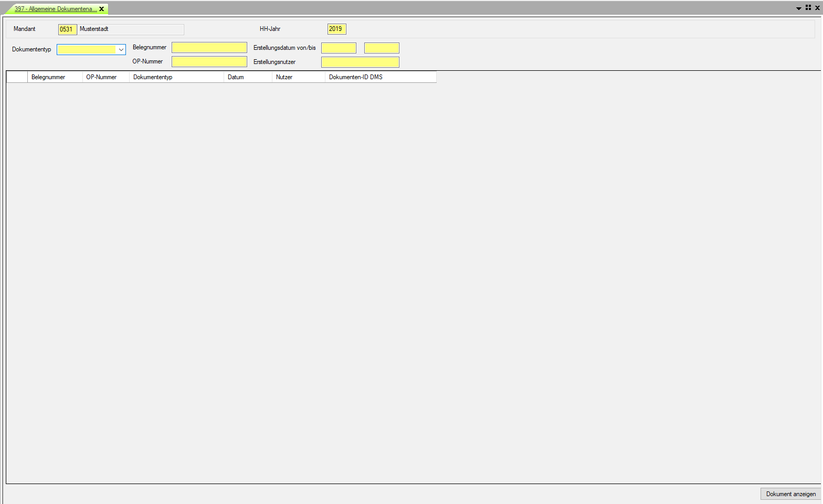Select the Erstellungsdatum to-date field
The image size is (823, 504).
coord(382,48)
